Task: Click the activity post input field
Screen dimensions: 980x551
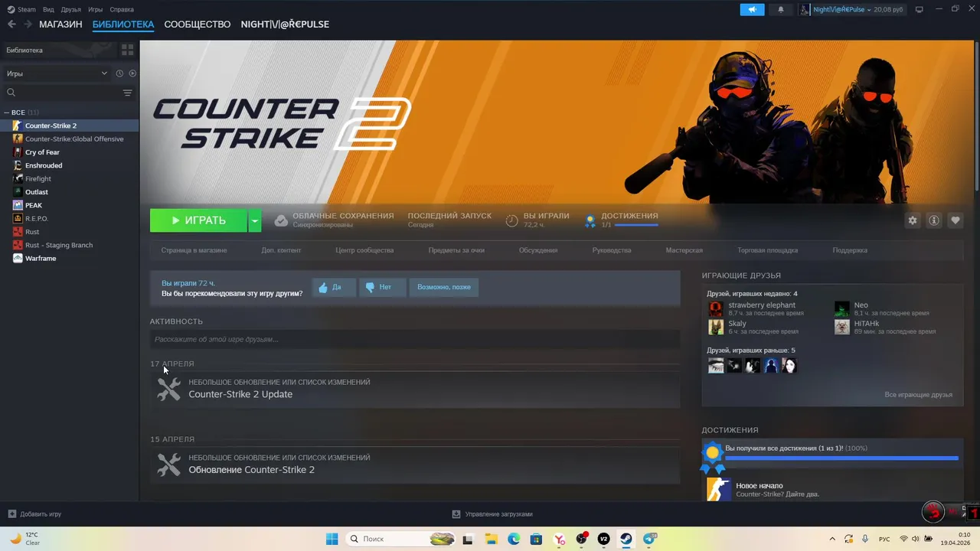Action: tap(415, 339)
